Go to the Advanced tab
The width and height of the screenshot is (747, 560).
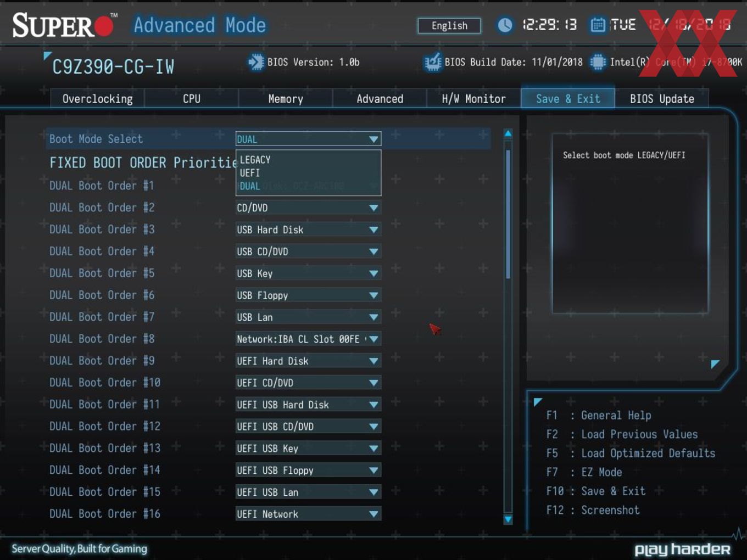(380, 99)
